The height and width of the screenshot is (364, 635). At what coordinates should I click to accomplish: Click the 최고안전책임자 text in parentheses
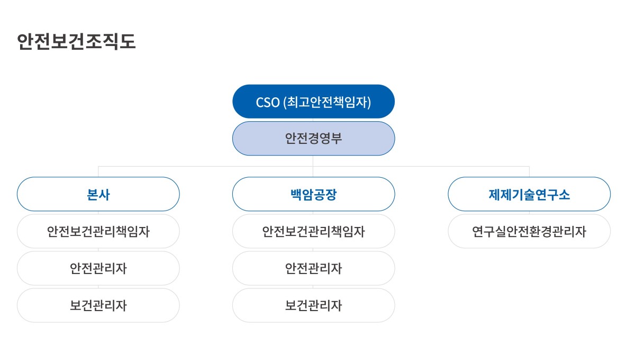(327, 102)
